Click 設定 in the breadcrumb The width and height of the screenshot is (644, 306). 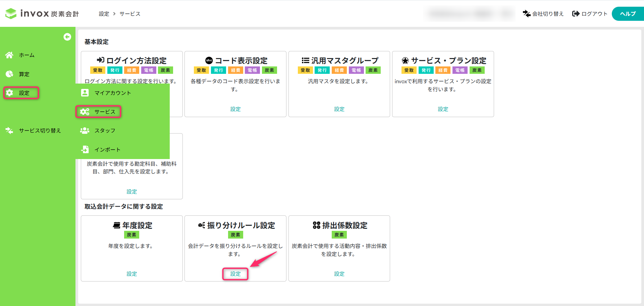104,14
